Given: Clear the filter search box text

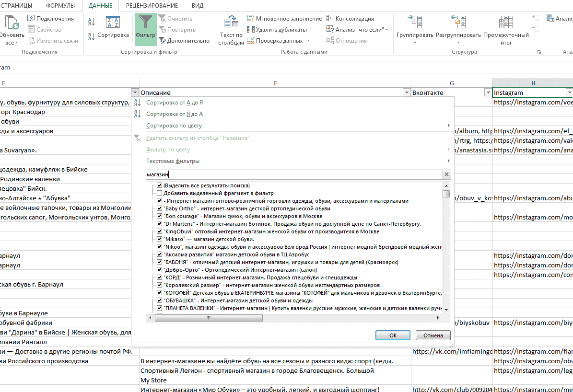Looking at the screenshot, I should (x=446, y=174).
